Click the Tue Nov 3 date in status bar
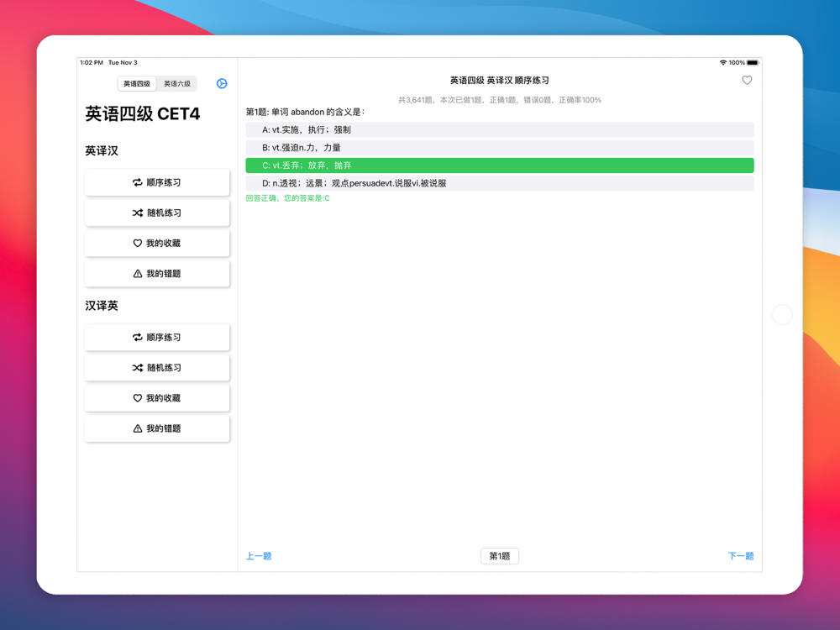840x630 pixels. pyautogui.click(x=123, y=63)
